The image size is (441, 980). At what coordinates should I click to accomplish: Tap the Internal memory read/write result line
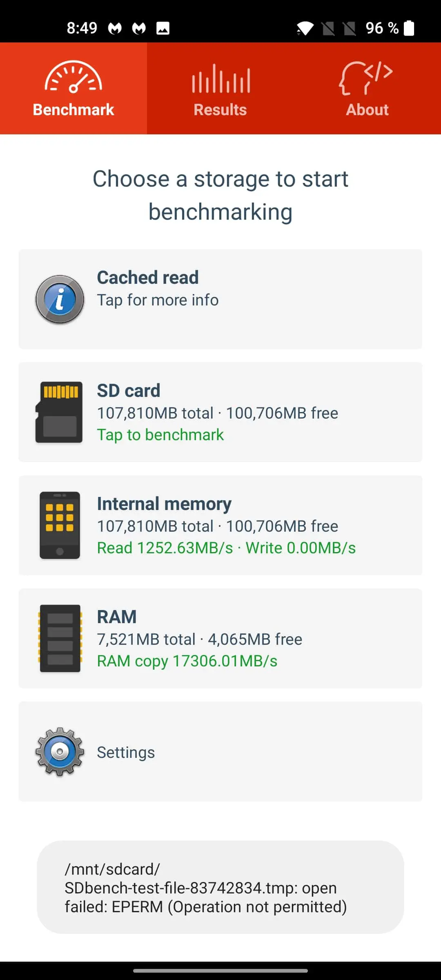pos(226,548)
